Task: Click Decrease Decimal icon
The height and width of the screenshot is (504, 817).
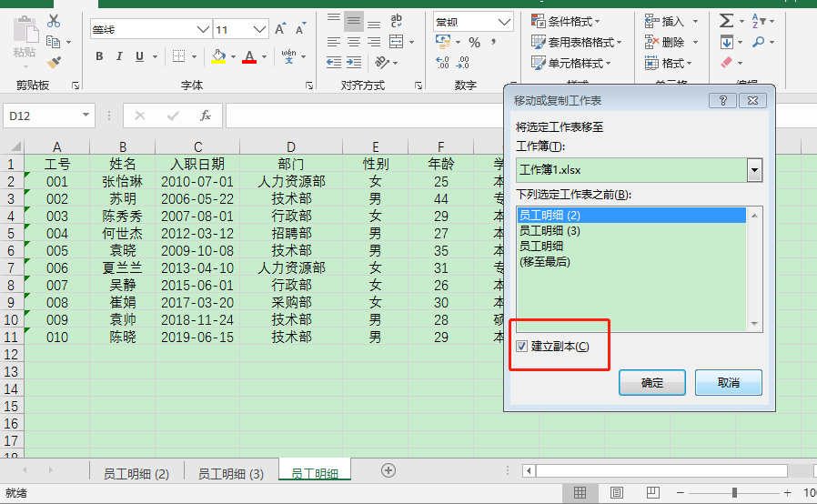Action: pyautogui.click(x=463, y=63)
